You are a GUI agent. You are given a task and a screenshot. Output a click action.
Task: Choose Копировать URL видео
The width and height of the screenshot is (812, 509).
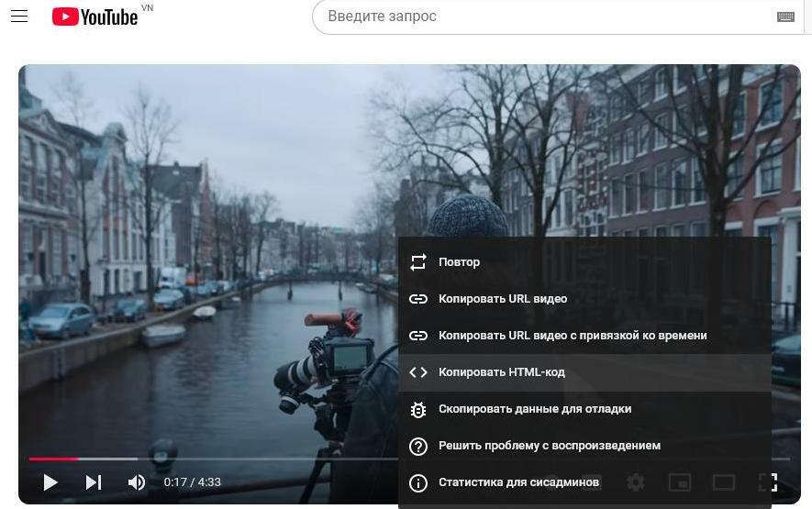click(584, 299)
